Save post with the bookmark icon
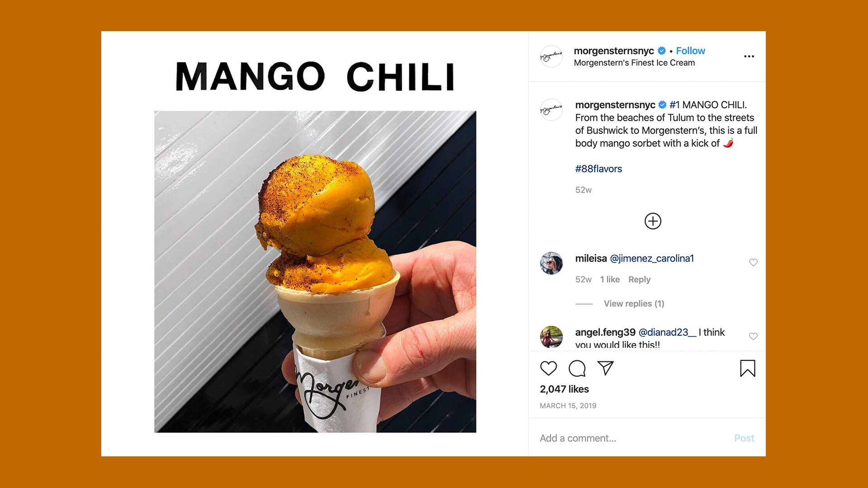 (748, 368)
